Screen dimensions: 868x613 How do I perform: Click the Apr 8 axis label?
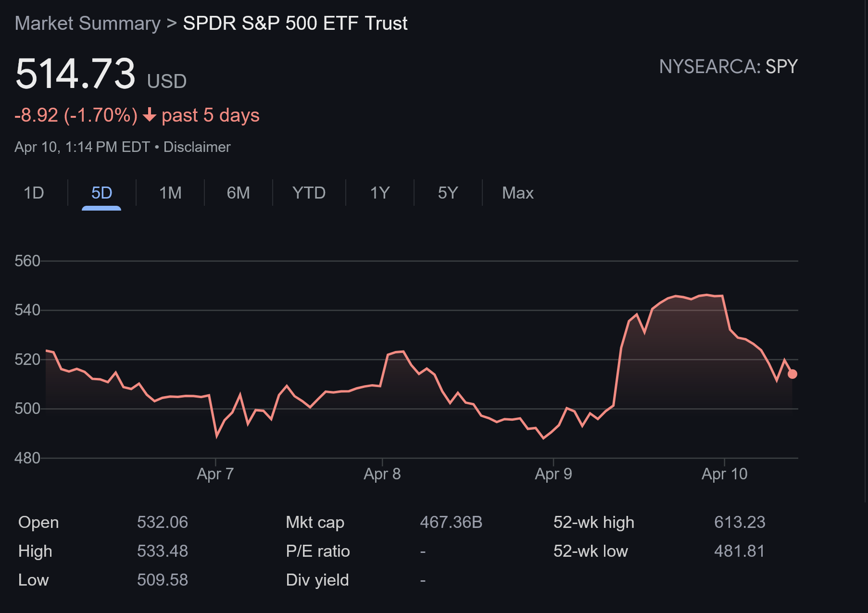[x=382, y=474]
